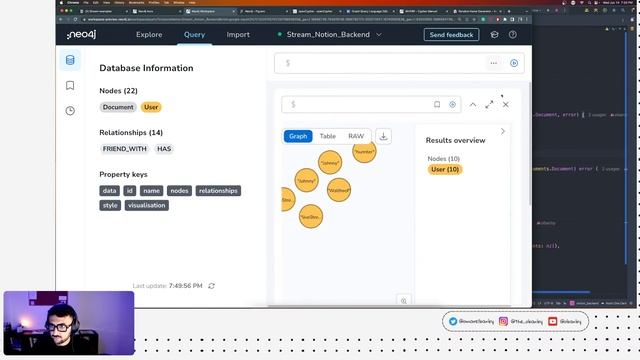Close the result frame
Screen dimensions: 640x360
tap(506, 104)
